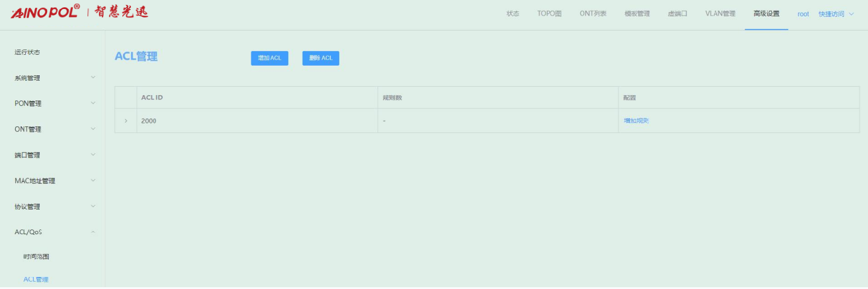Go to the ONT列表 tab
The image size is (868, 289).
593,14
